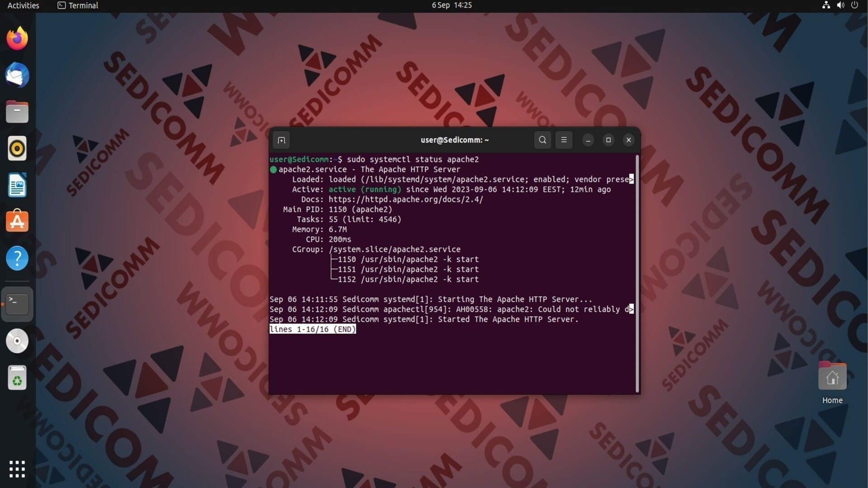Open a new terminal tab
The width and height of the screenshot is (868, 488).
tap(281, 140)
